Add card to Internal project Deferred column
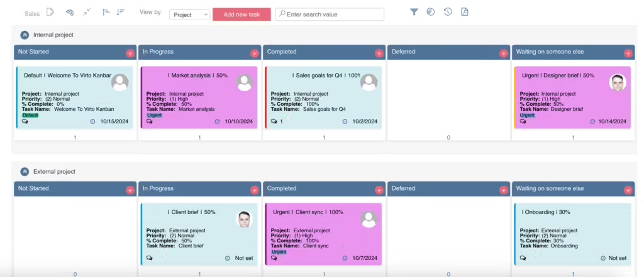The image size is (644, 277). pyautogui.click(x=504, y=54)
